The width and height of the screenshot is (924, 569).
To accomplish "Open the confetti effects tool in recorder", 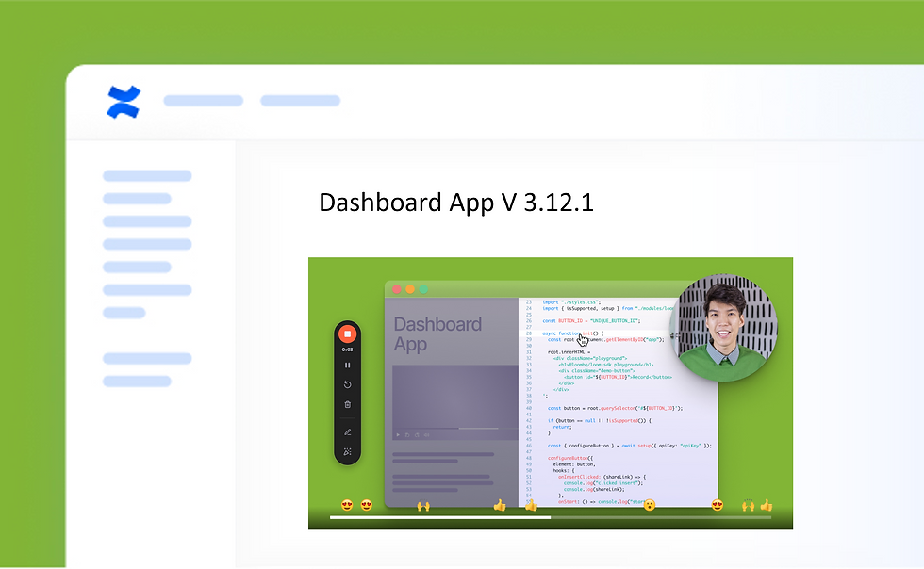I will pyautogui.click(x=347, y=452).
